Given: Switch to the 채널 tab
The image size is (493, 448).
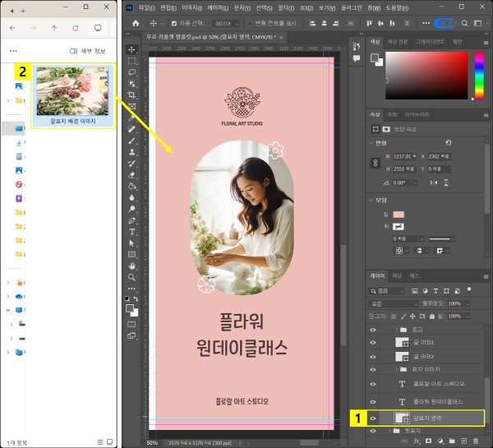Looking at the screenshot, I should (x=396, y=275).
